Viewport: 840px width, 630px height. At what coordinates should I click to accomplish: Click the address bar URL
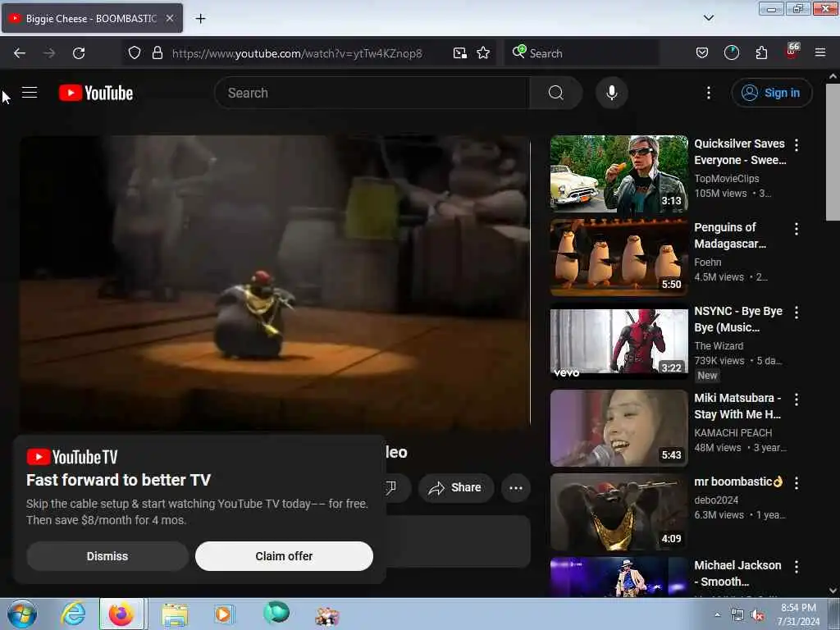pyautogui.click(x=297, y=53)
